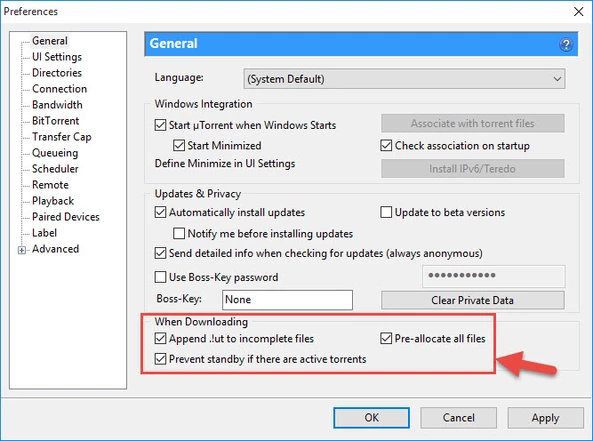
Task: Open Transfer Cap settings
Action: [x=62, y=137]
